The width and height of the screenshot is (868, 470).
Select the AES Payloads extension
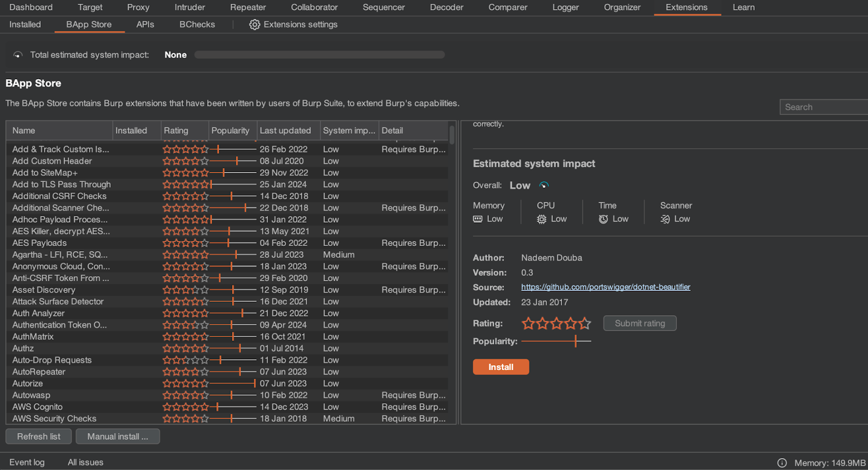[227, 243]
